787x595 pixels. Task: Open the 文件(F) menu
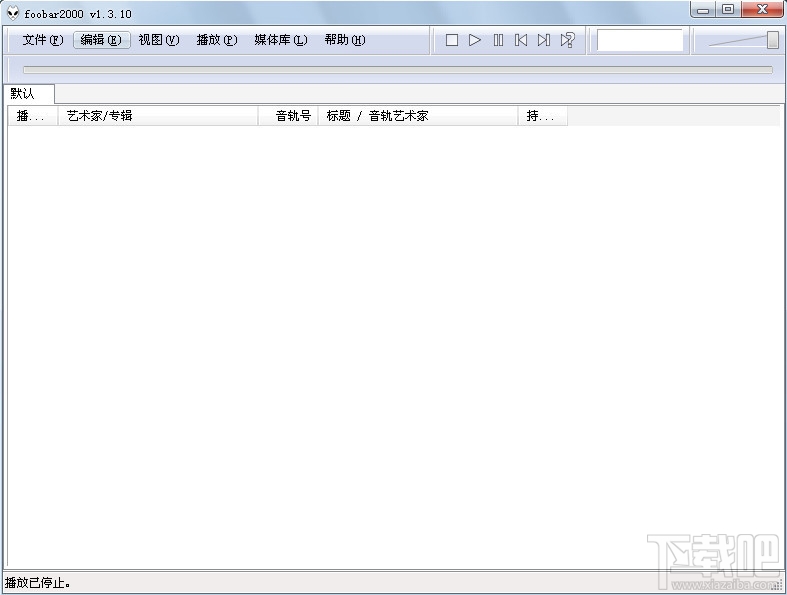click(x=43, y=40)
